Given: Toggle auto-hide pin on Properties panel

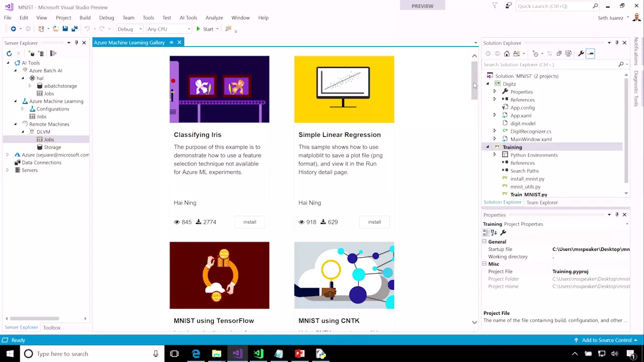Looking at the screenshot, I should (617, 215).
